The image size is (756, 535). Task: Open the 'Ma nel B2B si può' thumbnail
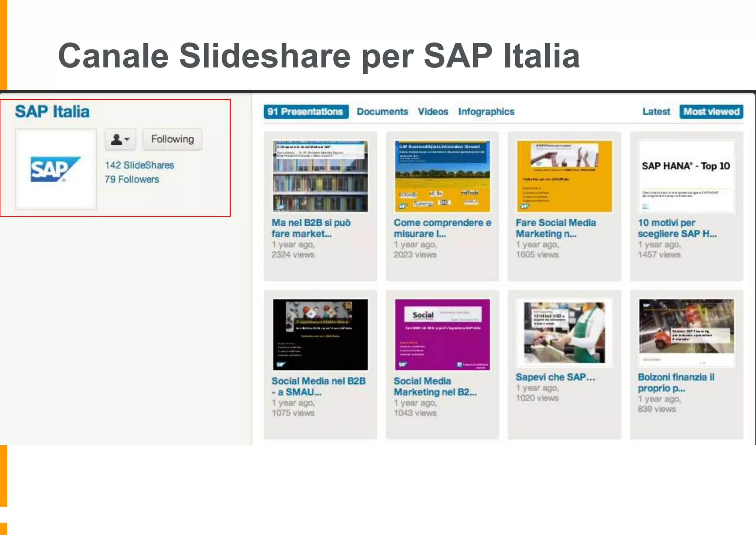click(x=320, y=176)
